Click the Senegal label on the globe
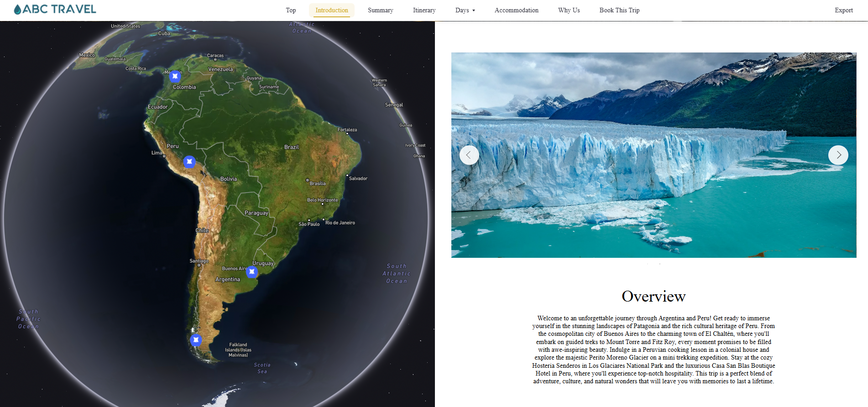The width and height of the screenshot is (868, 407). 394,105
